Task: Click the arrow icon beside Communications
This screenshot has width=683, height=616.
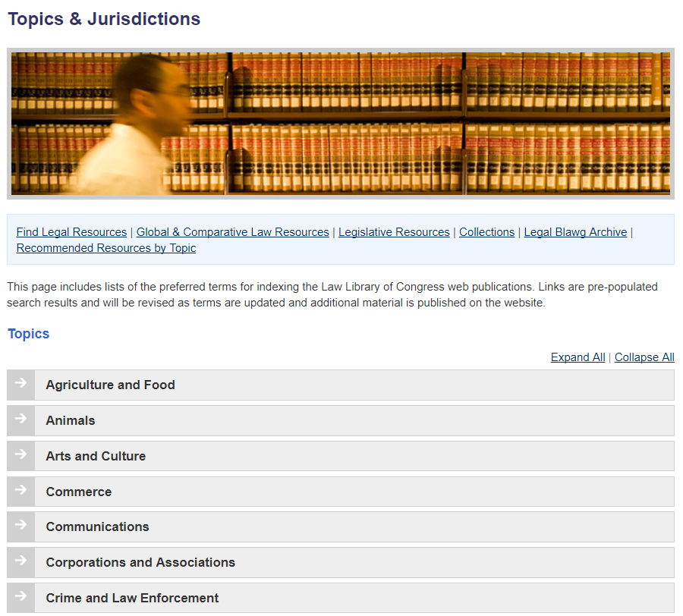Action: click(x=20, y=525)
